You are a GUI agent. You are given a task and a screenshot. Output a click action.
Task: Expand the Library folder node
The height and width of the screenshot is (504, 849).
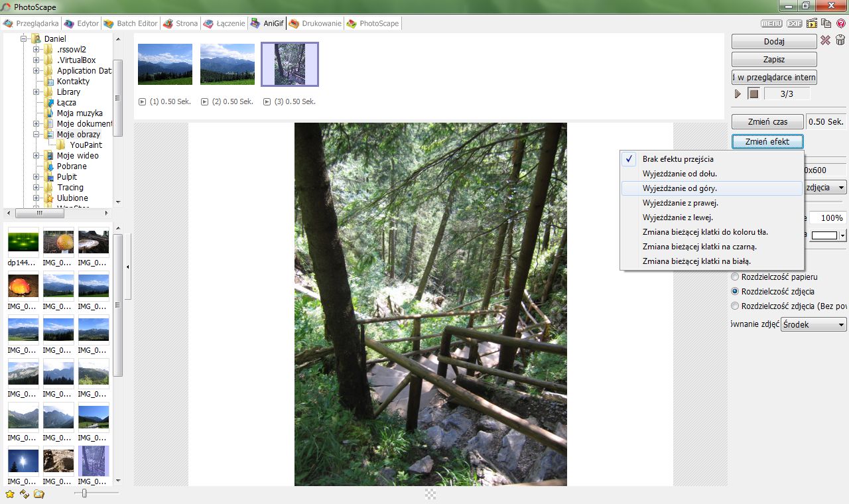36,92
